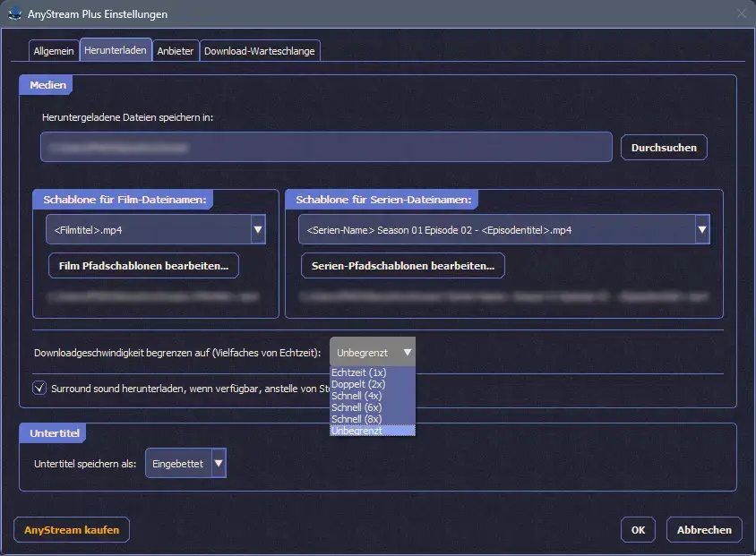Choose Schnell (6x) speed option

coord(373,407)
